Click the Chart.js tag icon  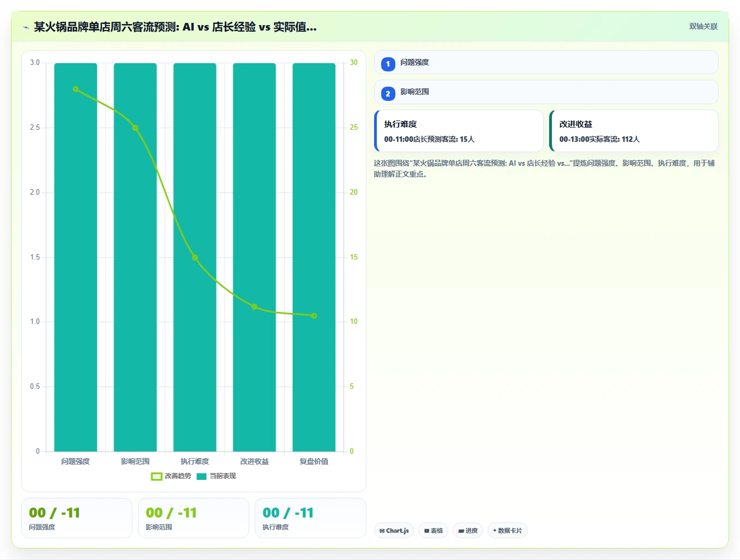(382, 531)
